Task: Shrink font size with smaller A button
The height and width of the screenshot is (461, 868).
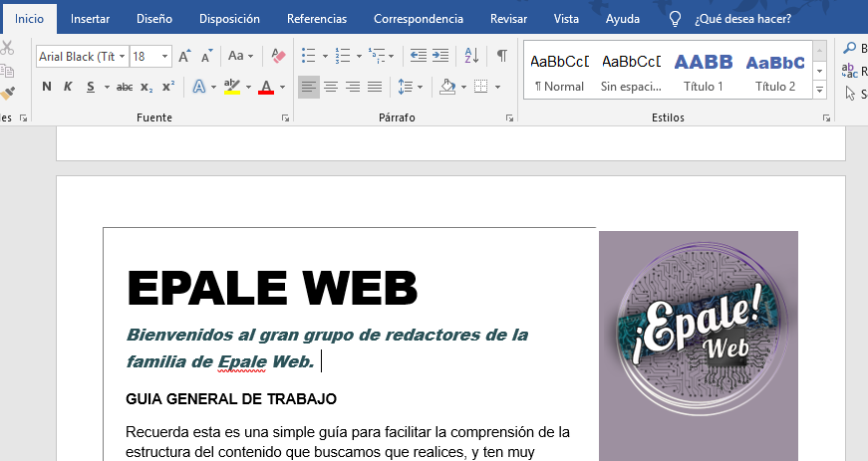Action: coord(206,57)
